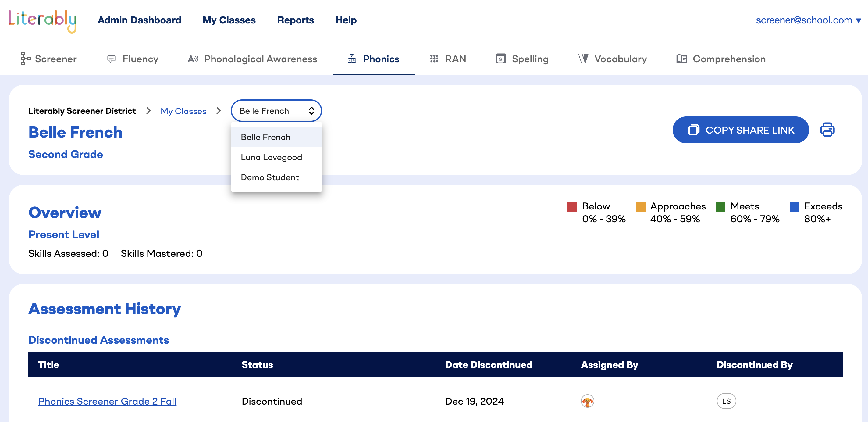
Task: Click the Assigned By avatar image
Action: pos(587,401)
